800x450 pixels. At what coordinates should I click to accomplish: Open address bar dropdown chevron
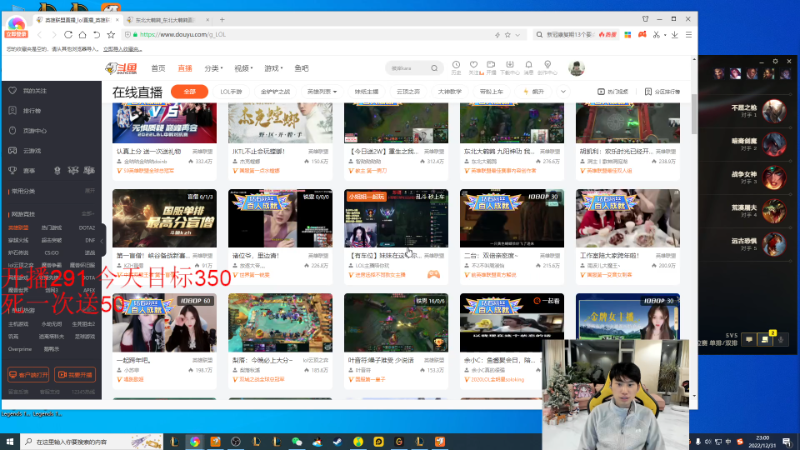(518, 35)
